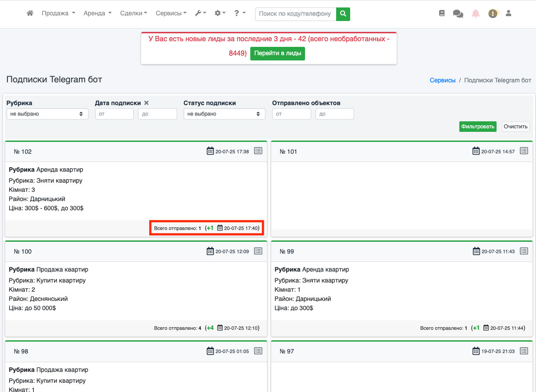Open the wrench tools dropdown menu

pyautogui.click(x=201, y=14)
